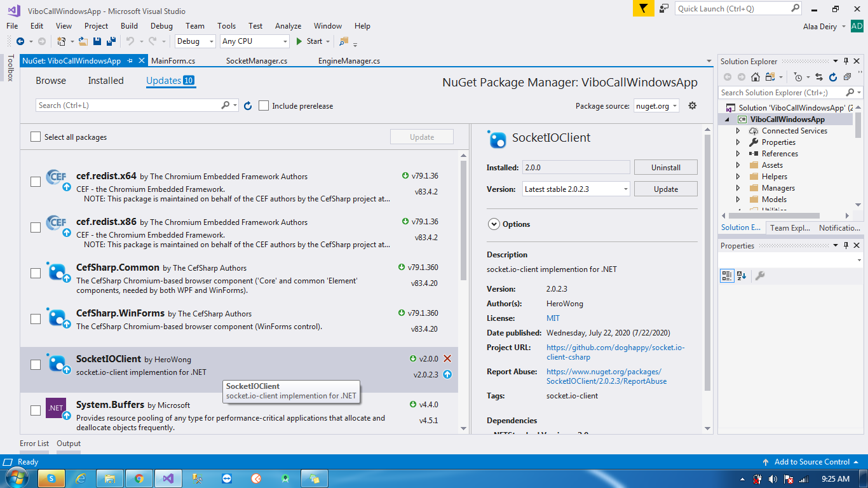Expand the Managers folder node

click(x=738, y=188)
